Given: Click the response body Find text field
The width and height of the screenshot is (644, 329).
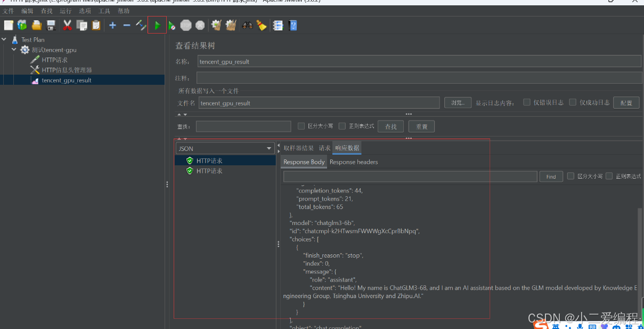Looking at the screenshot, I should coord(410,176).
